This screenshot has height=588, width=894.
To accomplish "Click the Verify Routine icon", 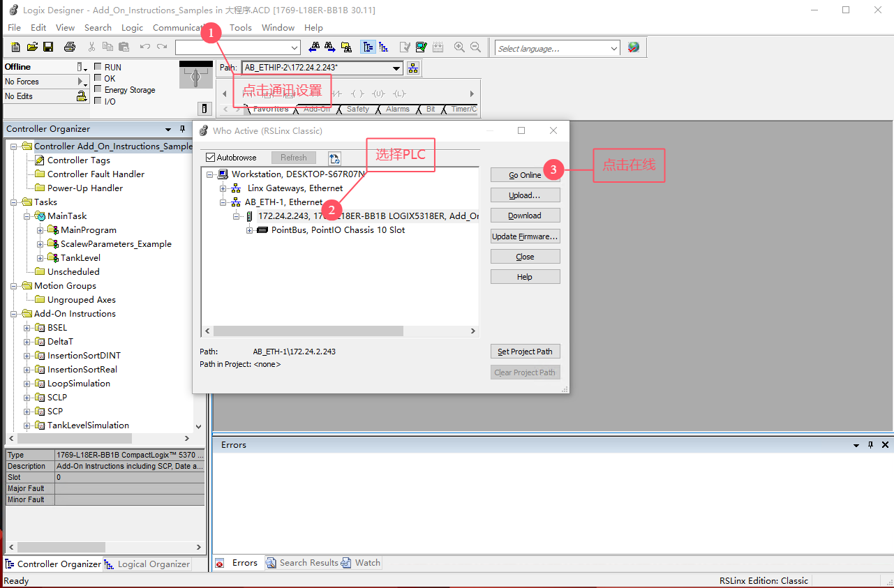I will (405, 47).
